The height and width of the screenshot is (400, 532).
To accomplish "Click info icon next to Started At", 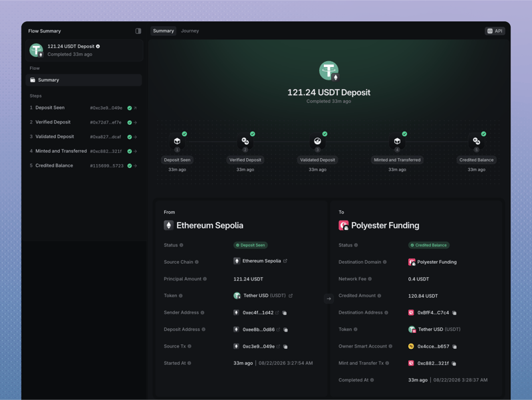I will click(189, 363).
